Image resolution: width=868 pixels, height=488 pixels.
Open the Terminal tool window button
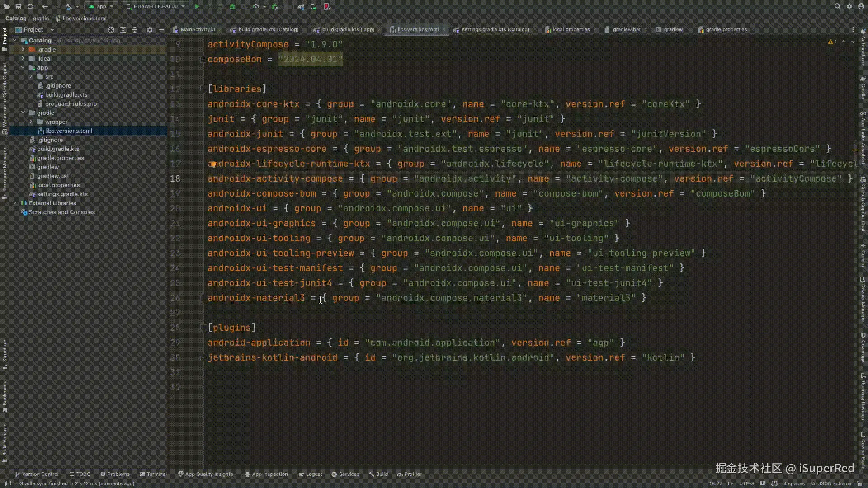(x=153, y=474)
